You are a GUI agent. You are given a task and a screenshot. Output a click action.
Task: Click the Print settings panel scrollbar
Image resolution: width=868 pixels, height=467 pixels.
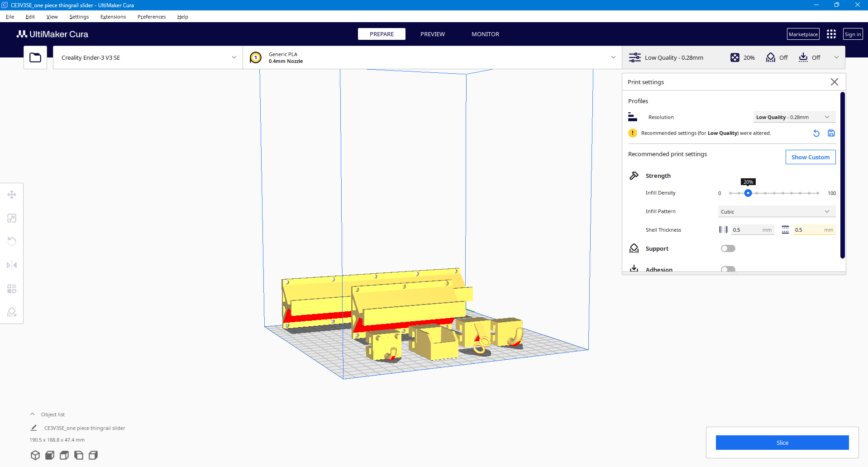click(843, 175)
